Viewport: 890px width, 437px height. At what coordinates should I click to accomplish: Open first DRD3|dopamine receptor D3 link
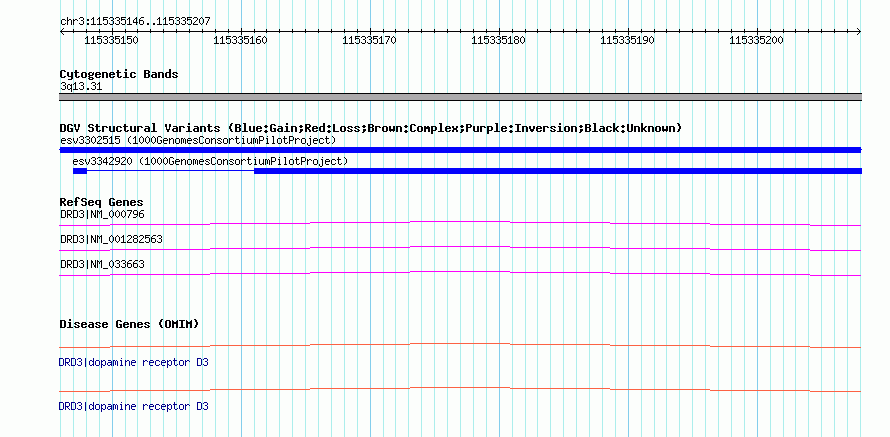click(x=133, y=362)
